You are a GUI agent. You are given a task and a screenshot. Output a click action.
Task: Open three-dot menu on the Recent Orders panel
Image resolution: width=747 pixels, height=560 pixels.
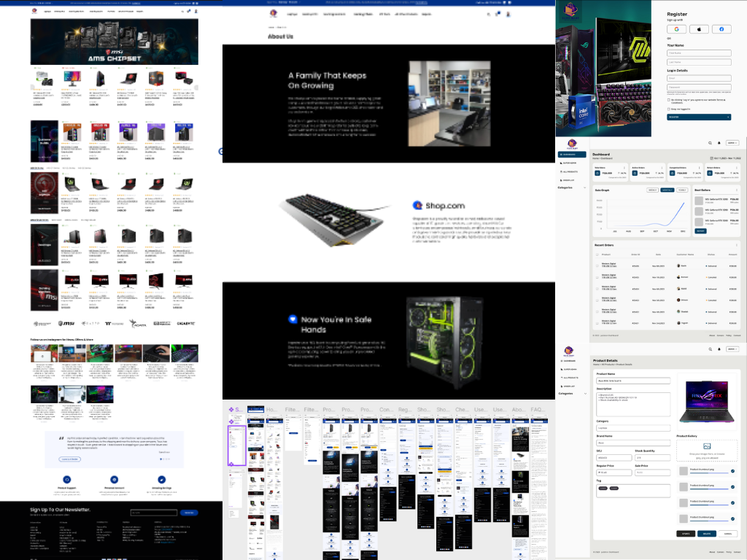pos(737,245)
